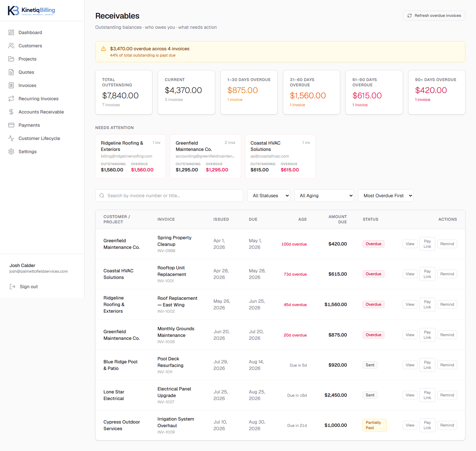The width and height of the screenshot is (476, 451).
Task: Click the Customers people icon
Action: click(11, 46)
